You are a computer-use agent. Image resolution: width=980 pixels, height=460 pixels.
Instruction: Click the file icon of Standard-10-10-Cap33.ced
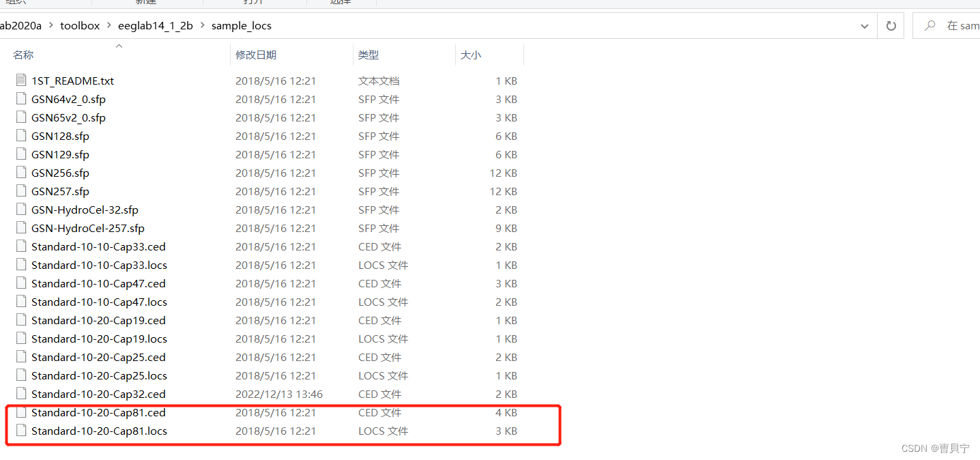pyautogui.click(x=20, y=246)
